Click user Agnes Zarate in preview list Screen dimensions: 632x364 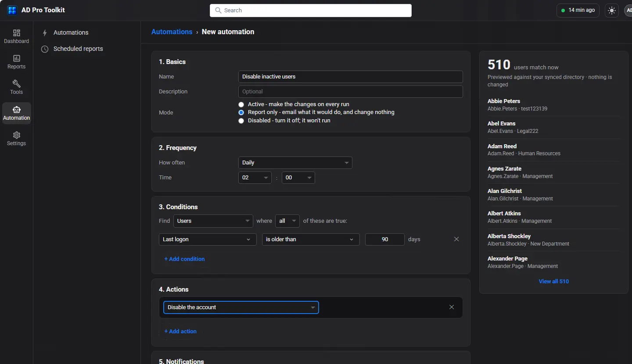point(554,172)
